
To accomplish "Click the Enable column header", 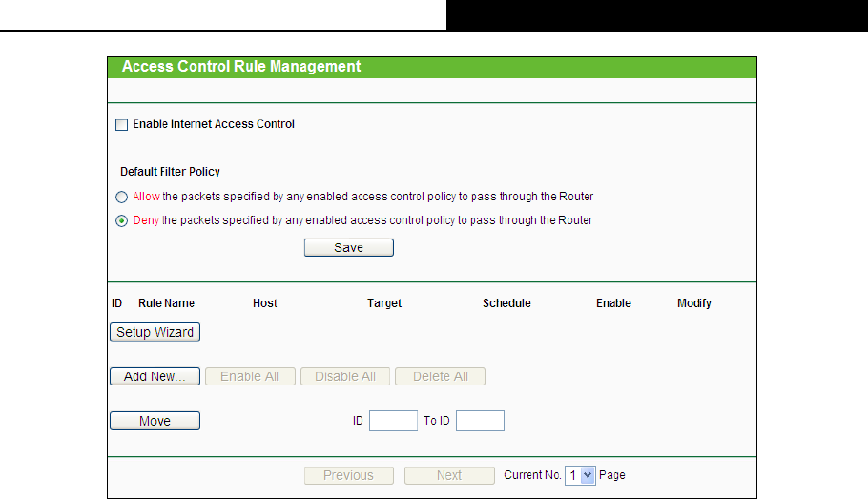I will [x=613, y=303].
